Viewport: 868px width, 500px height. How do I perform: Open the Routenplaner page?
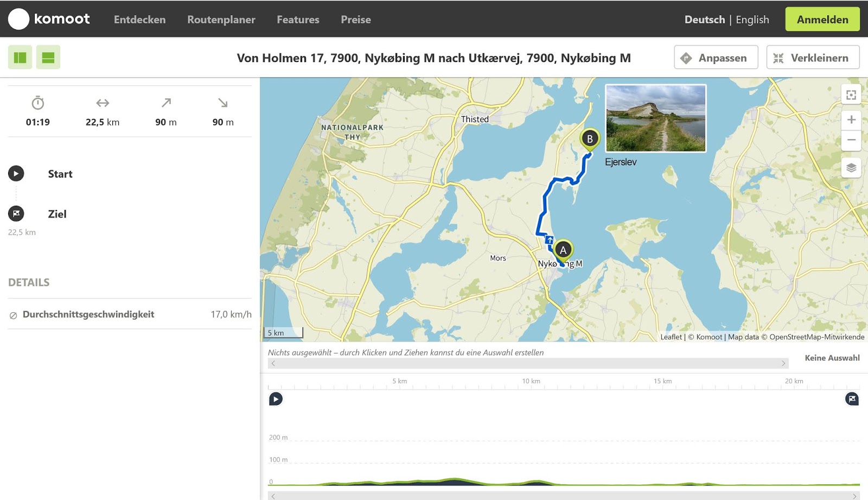click(221, 20)
